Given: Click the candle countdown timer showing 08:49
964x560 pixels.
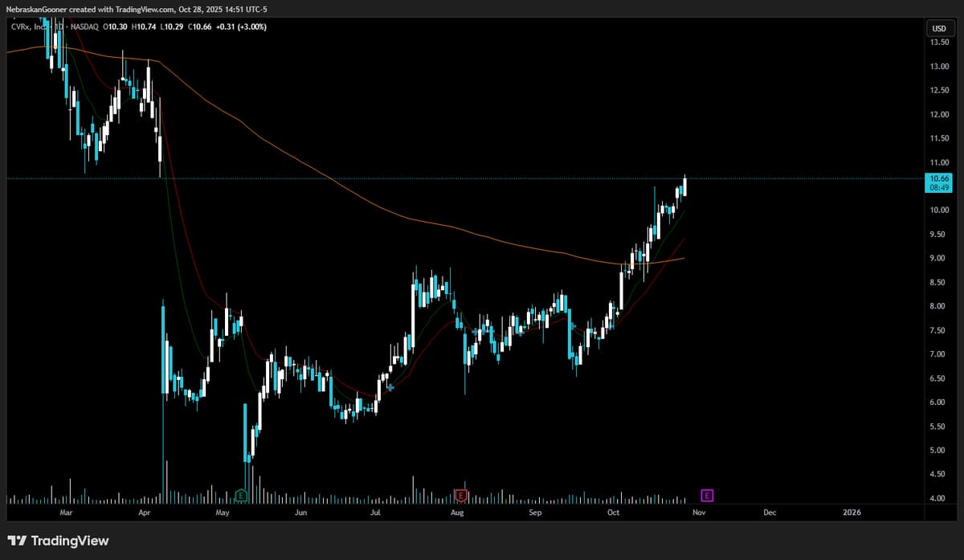Looking at the screenshot, I should click(938, 187).
